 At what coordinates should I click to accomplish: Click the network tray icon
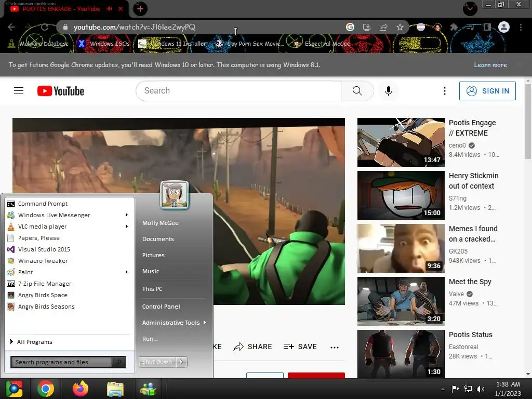(468, 389)
